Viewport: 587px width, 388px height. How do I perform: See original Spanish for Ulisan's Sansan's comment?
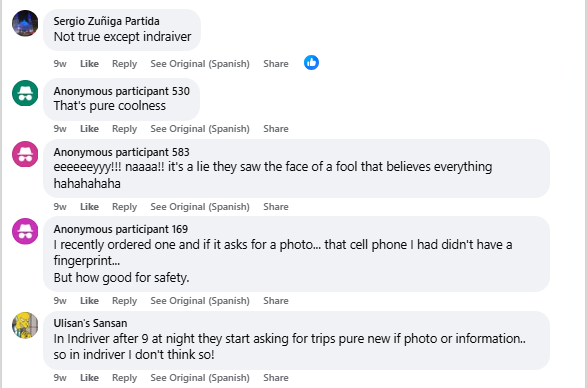click(x=200, y=378)
